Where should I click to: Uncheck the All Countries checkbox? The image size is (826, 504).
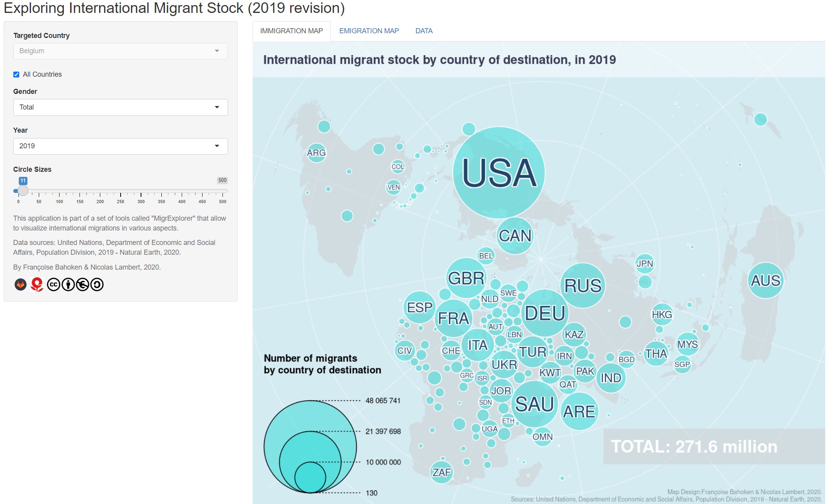16,74
